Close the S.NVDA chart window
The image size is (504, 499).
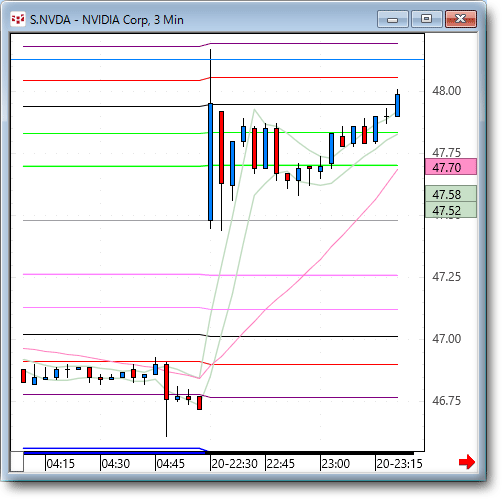pos(461,19)
